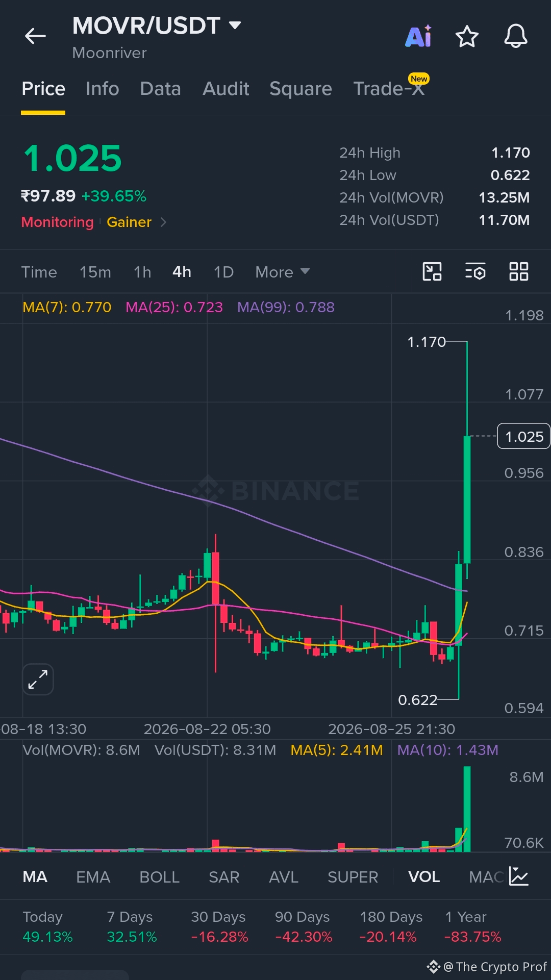Select the 1D interval
Viewport: 551px width, 980px height.
[223, 272]
